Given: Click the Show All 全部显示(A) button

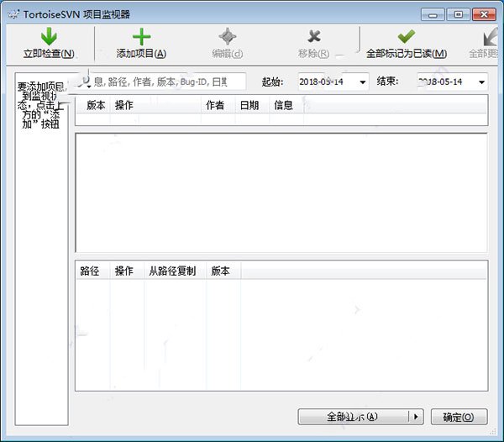Looking at the screenshot, I should [354, 417].
